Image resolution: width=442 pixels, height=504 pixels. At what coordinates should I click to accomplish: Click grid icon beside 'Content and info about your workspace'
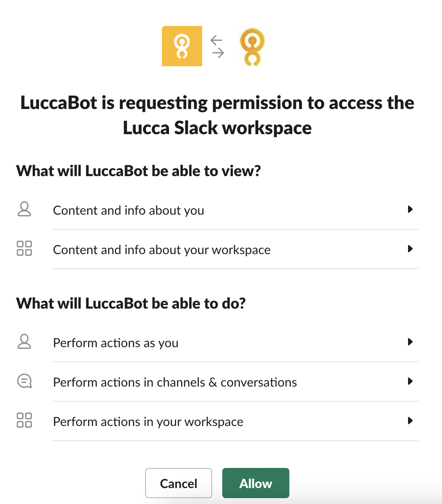pyautogui.click(x=24, y=249)
